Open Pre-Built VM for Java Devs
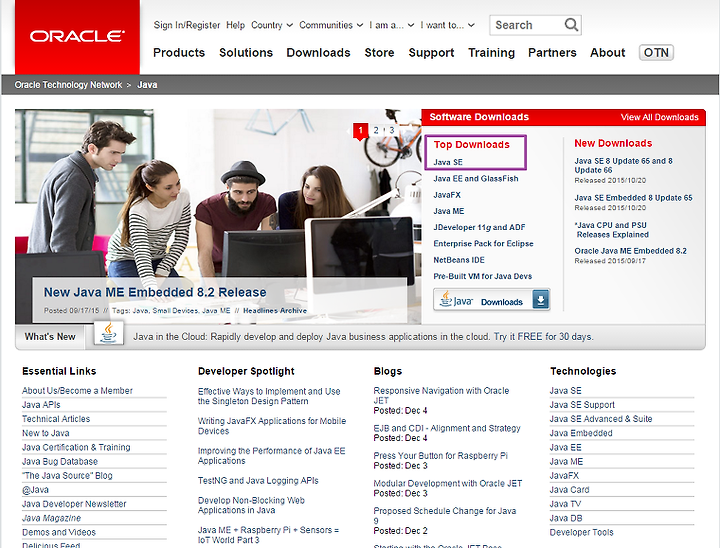 [x=483, y=276]
